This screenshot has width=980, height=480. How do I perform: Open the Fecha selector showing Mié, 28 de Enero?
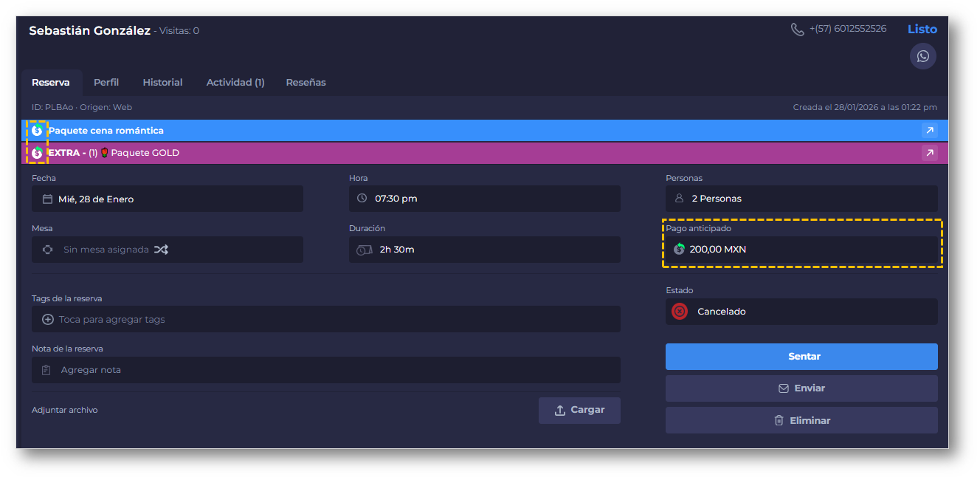(x=168, y=199)
